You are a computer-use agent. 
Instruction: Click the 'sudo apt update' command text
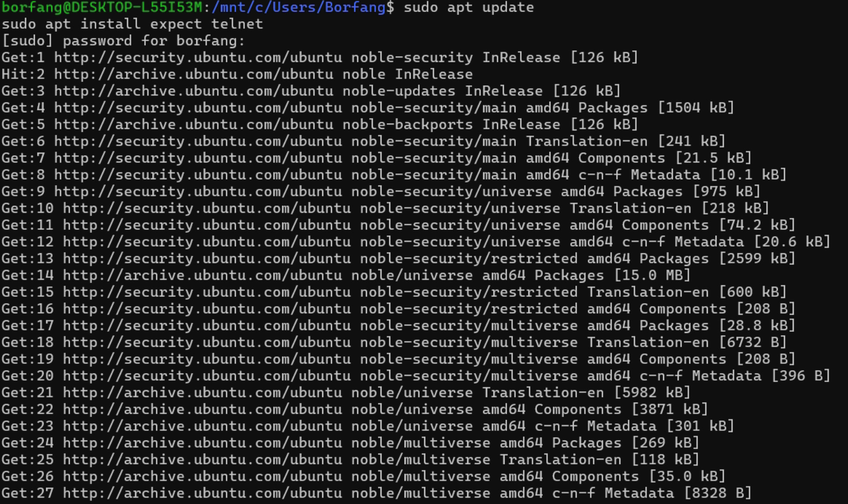coord(468,8)
